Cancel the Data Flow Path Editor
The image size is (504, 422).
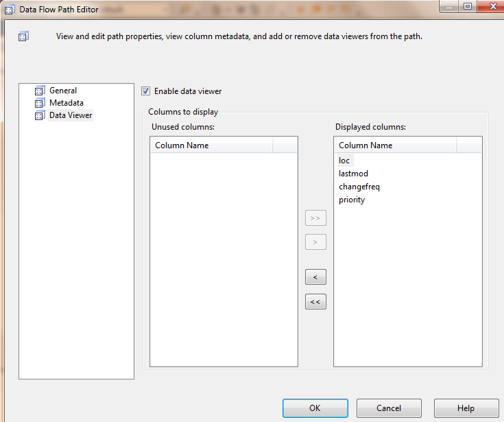[x=389, y=408]
